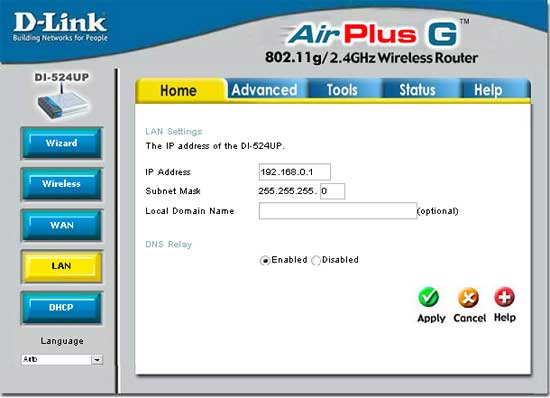
Task: Open the Tools tab
Action: pyautogui.click(x=342, y=90)
